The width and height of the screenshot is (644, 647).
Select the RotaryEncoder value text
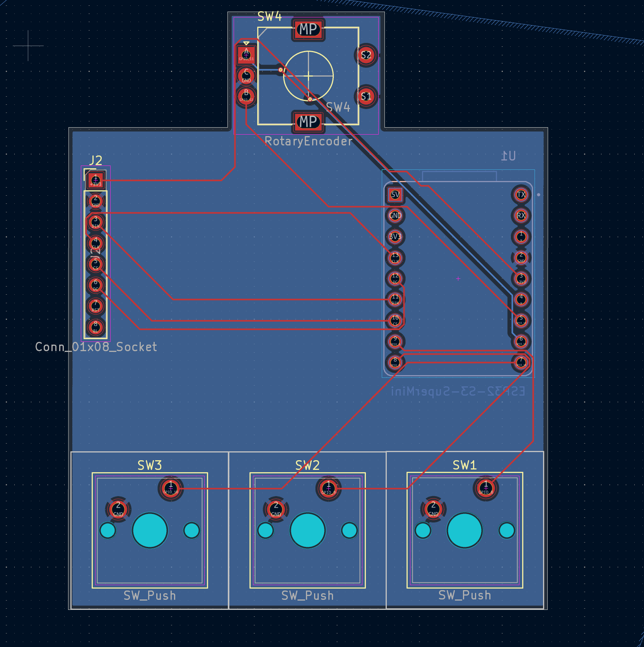coord(308,142)
